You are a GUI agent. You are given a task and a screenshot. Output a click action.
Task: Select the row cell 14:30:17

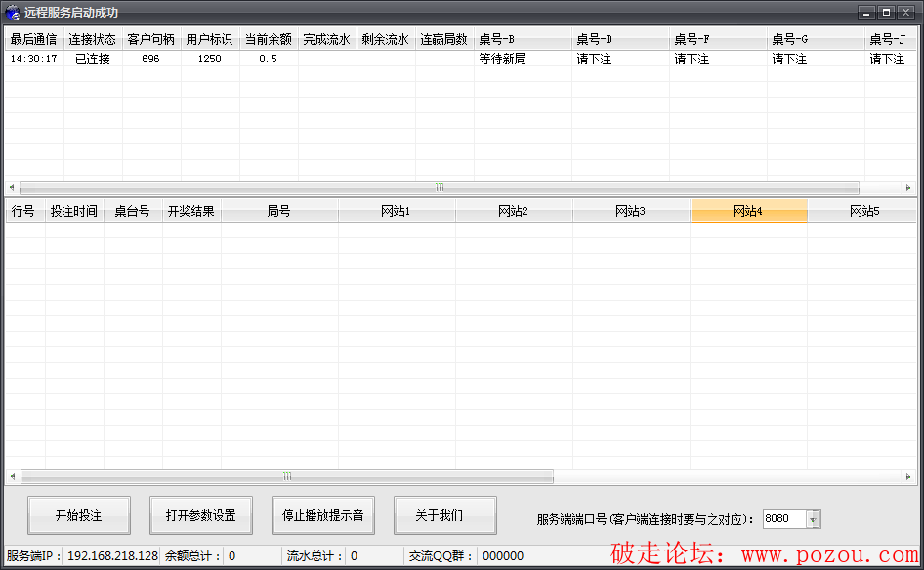[x=34, y=59]
